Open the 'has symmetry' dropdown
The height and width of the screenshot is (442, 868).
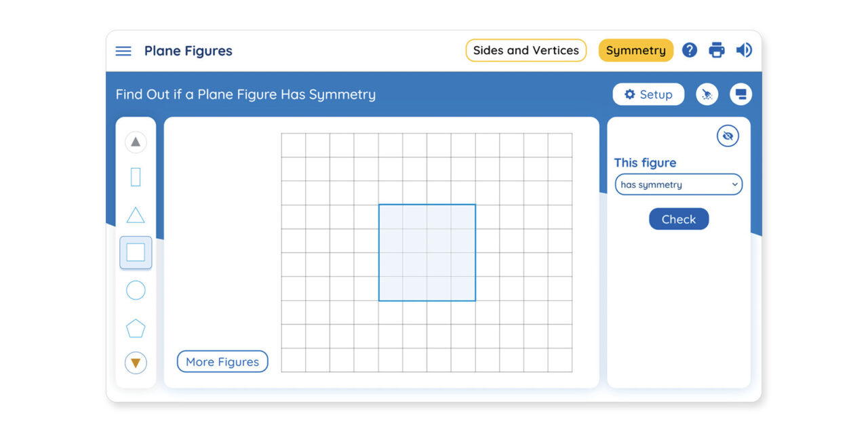678,184
